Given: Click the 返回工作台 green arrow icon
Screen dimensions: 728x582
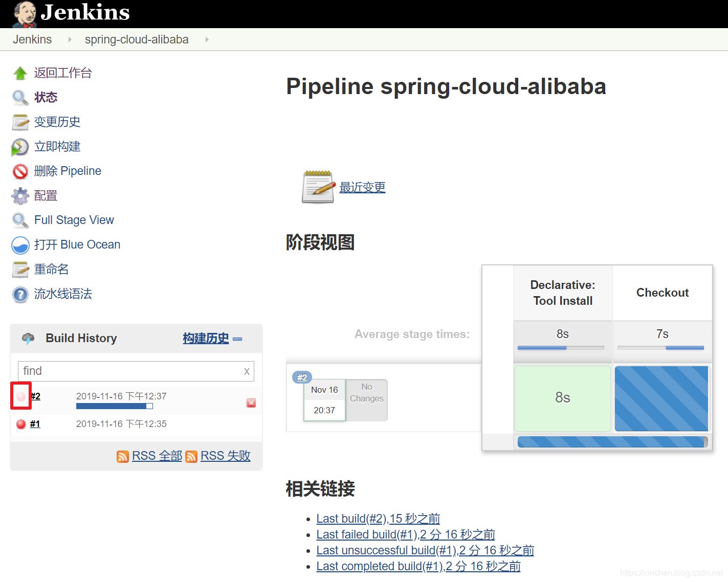Looking at the screenshot, I should click(x=20, y=73).
